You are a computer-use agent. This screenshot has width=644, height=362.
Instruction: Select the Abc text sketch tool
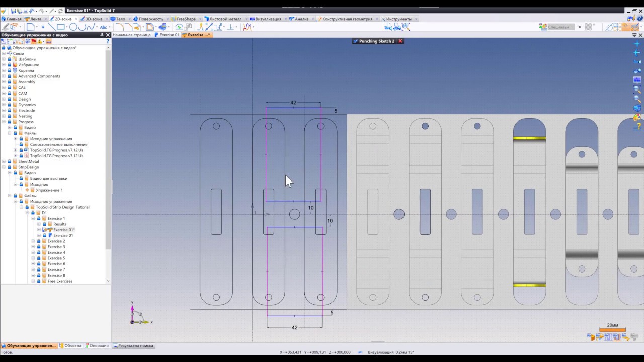click(x=104, y=27)
